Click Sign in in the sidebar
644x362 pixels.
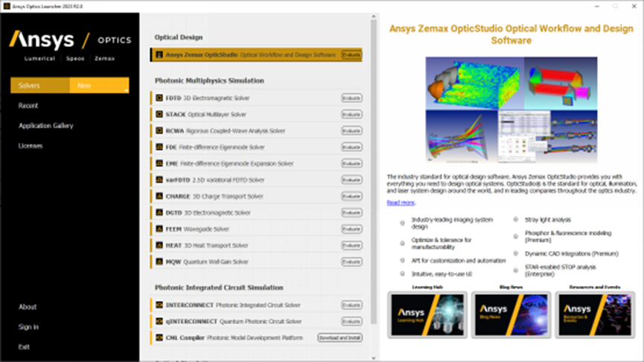point(29,327)
